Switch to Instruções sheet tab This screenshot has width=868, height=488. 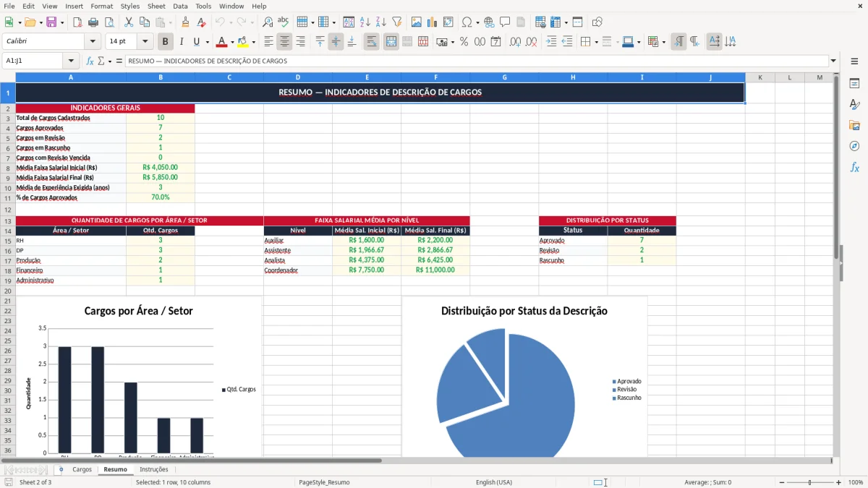153,469
